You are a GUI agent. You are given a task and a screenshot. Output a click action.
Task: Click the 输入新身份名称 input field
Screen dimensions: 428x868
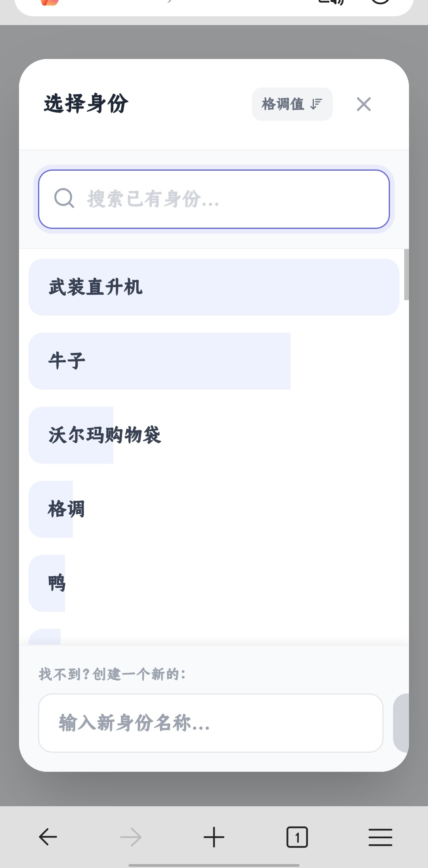point(210,723)
